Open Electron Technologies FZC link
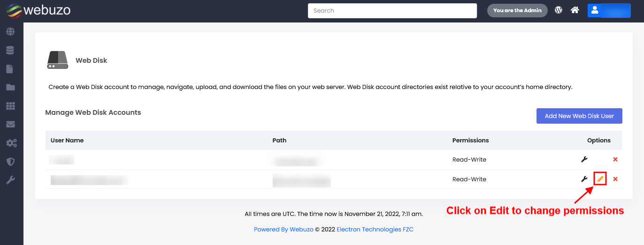Screen dimensions: 644x245 [375, 230]
